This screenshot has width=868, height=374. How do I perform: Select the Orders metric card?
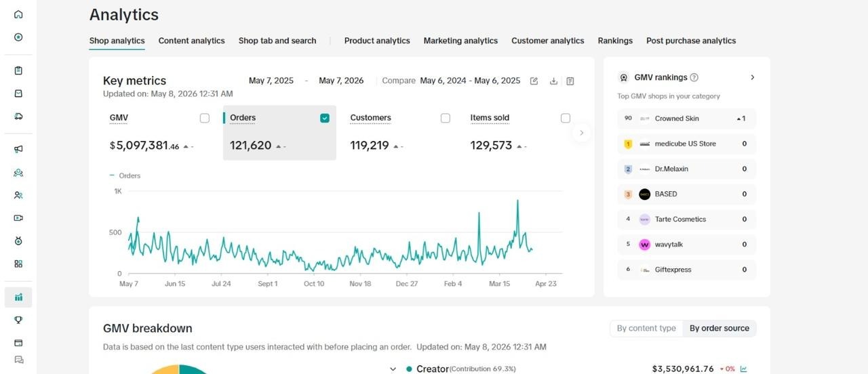(279, 133)
